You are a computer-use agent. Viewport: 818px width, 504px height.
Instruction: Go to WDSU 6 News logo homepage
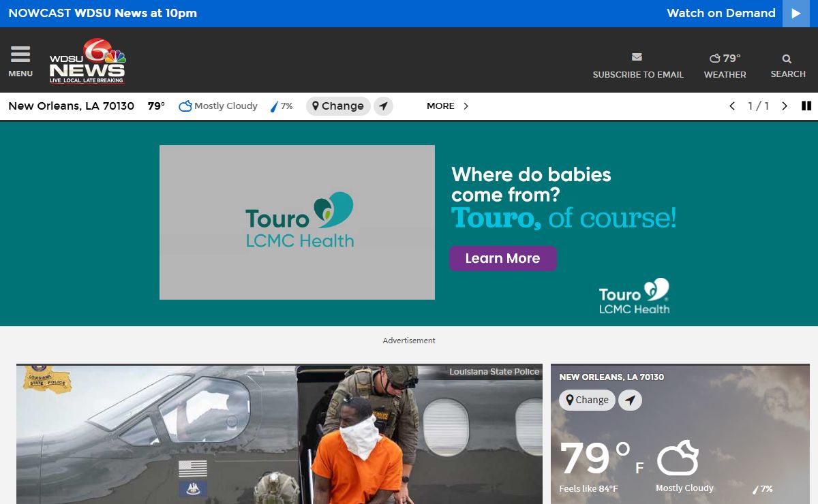click(x=87, y=61)
